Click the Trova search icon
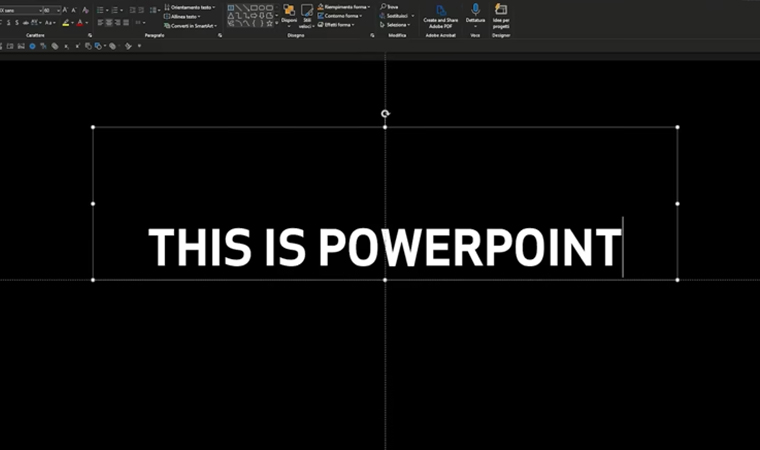This screenshot has height=450, width=760. click(383, 7)
